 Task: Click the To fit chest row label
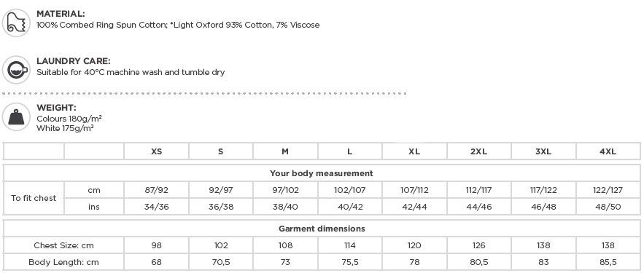(x=34, y=199)
